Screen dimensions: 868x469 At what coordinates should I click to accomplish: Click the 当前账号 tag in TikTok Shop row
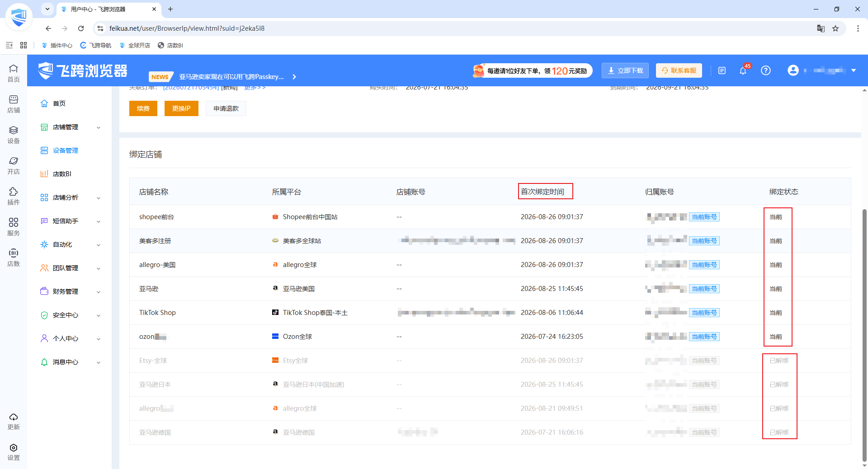704,313
